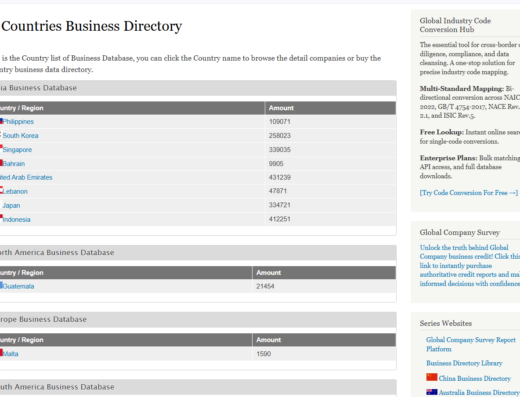The width and height of the screenshot is (520, 397).
Task: Click the Japan amount 334721
Action: click(x=280, y=205)
